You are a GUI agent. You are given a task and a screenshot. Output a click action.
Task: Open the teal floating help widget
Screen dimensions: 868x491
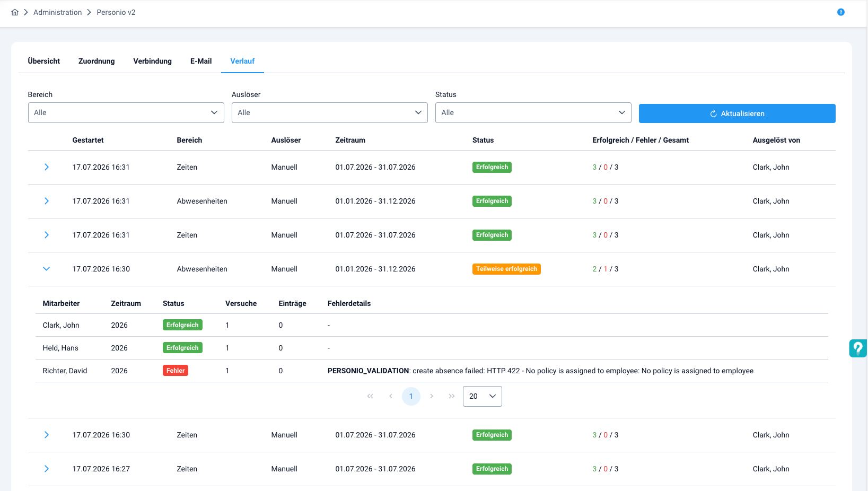(x=858, y=348)
